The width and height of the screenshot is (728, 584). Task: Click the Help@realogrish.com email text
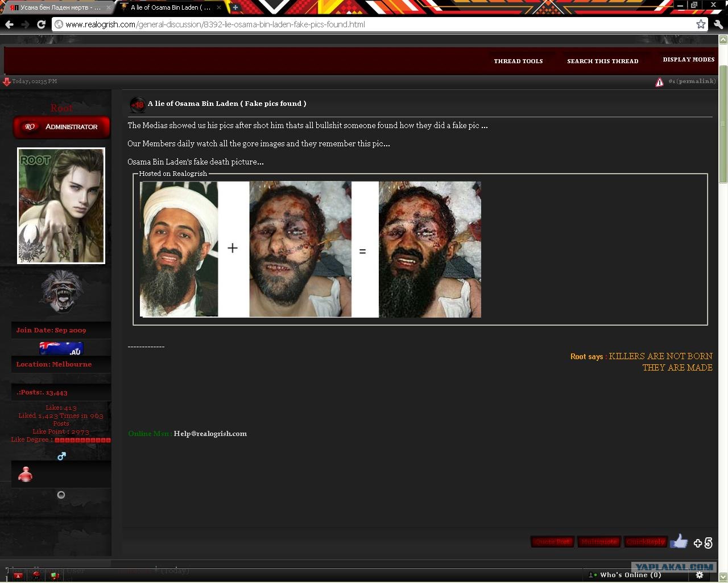(210, 434)
